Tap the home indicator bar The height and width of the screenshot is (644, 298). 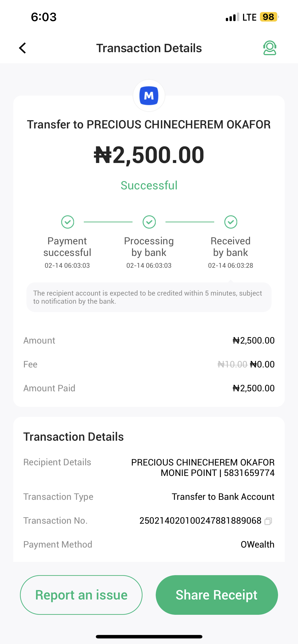[149, 637]
